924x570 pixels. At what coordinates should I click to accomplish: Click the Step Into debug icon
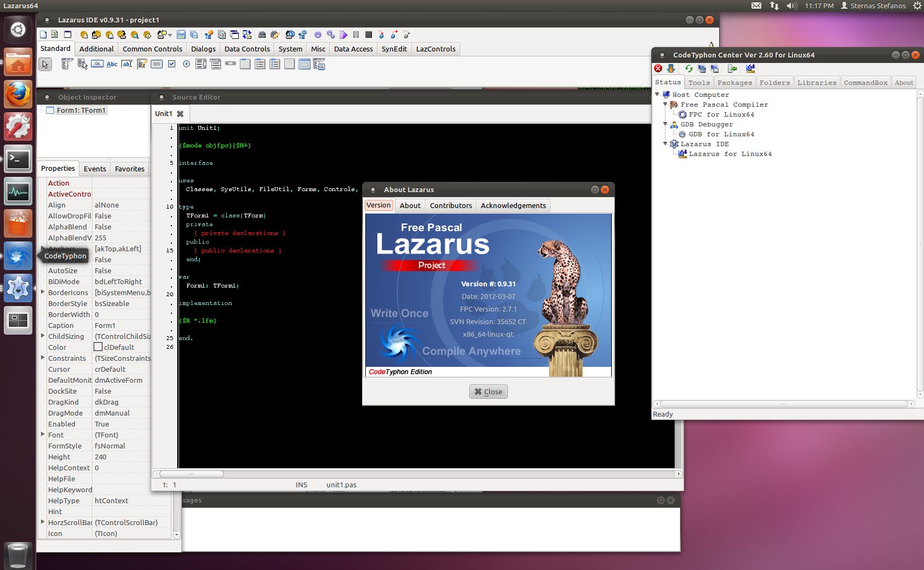click(381, 34)
